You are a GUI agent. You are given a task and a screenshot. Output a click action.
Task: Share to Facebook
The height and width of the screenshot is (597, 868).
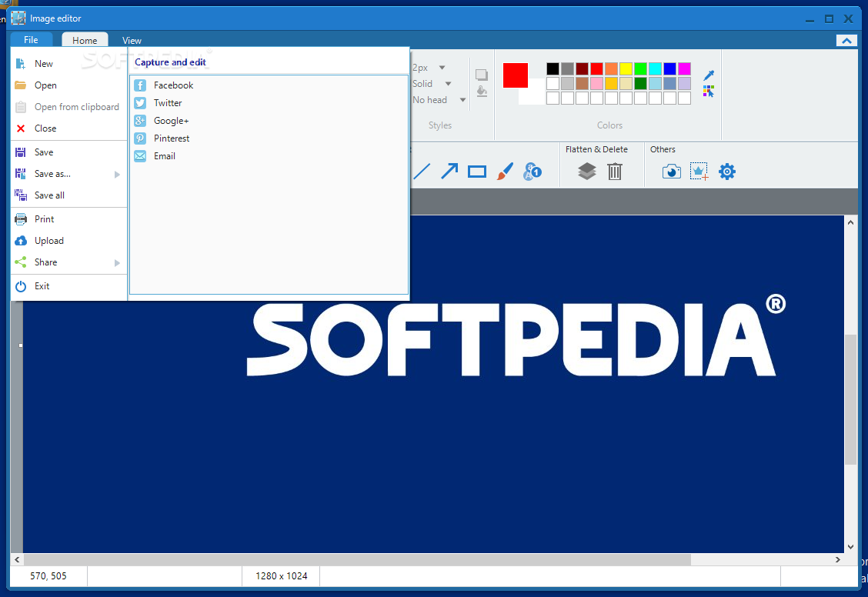pyautogui.click(x=269, y=85)
